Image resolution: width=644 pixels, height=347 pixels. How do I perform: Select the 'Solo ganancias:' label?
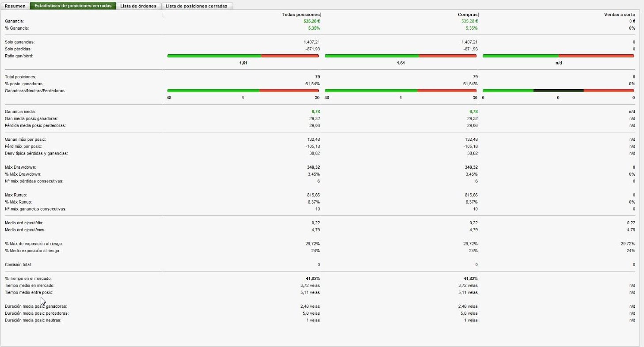[x=19, y=42]
